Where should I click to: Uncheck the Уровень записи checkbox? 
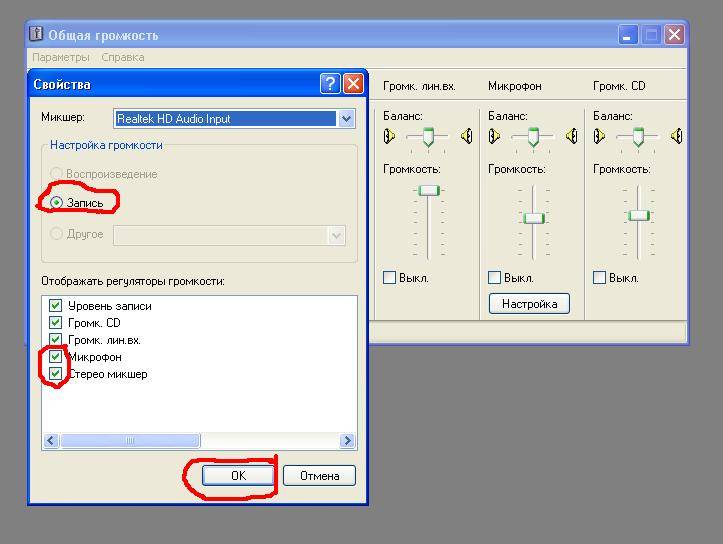[55, 305]
